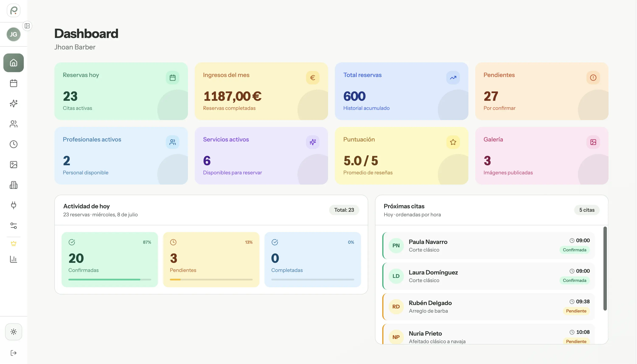Open the Ingresos del mes card
Image resolution: width=637 pixels, height=364 pixels.
click(x=261, y=91)
